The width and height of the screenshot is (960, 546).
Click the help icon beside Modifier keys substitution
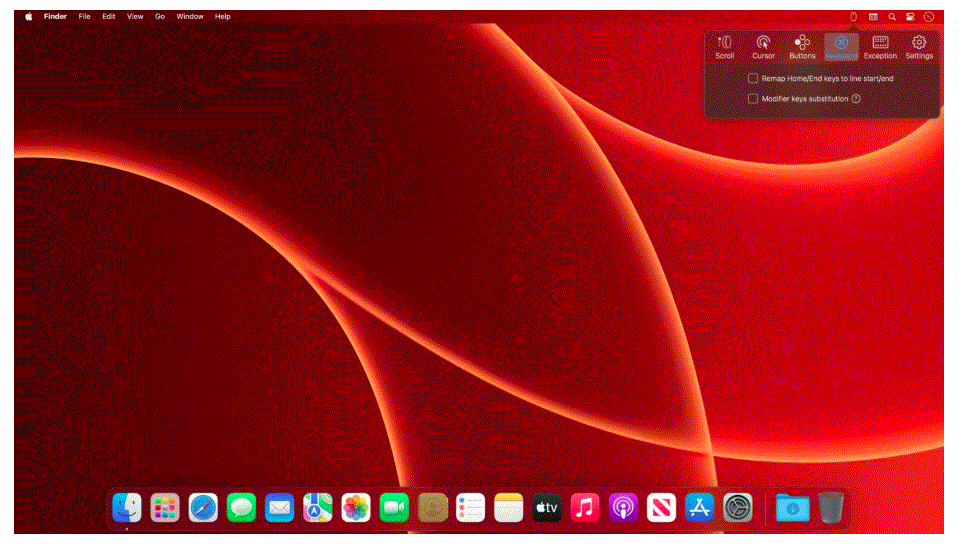pyautogui.click(x=856, y=99)
